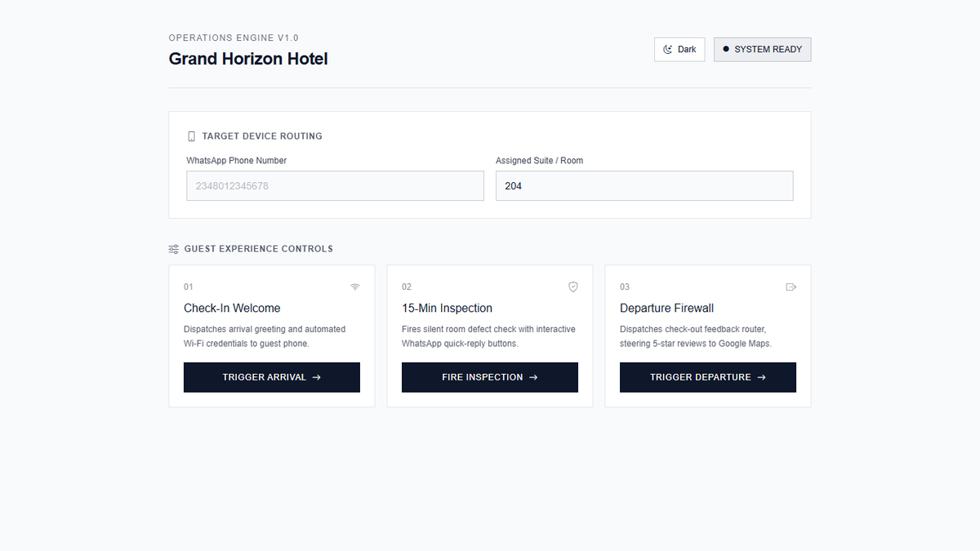The width and height of the screenshot is (980, 551).
Task: Edit the Assigned Suite / Room field
Action: [x=644, y=186]
